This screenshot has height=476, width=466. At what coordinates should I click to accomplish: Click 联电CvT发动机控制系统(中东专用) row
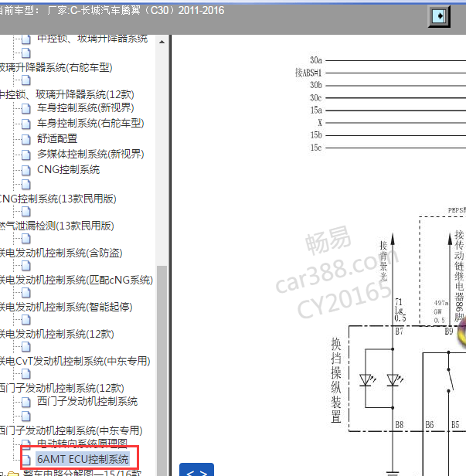75,362
